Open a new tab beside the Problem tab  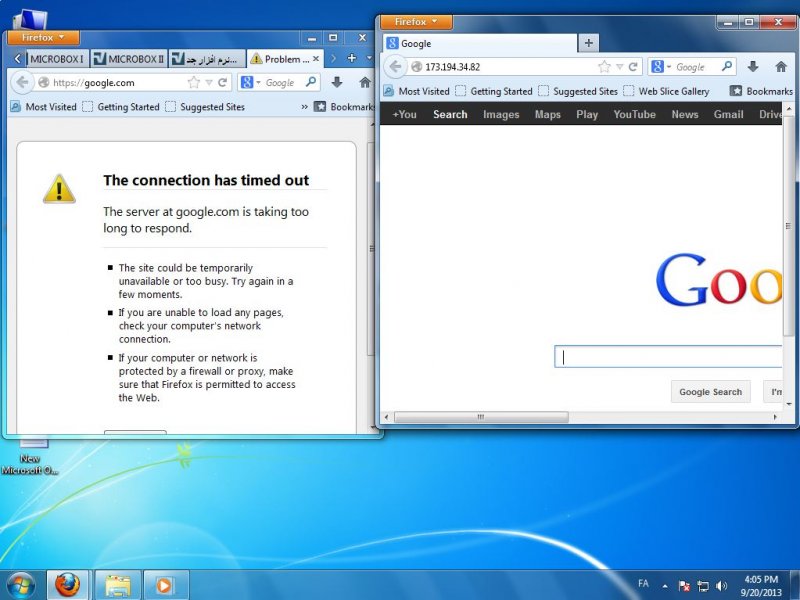click(352, 59)
